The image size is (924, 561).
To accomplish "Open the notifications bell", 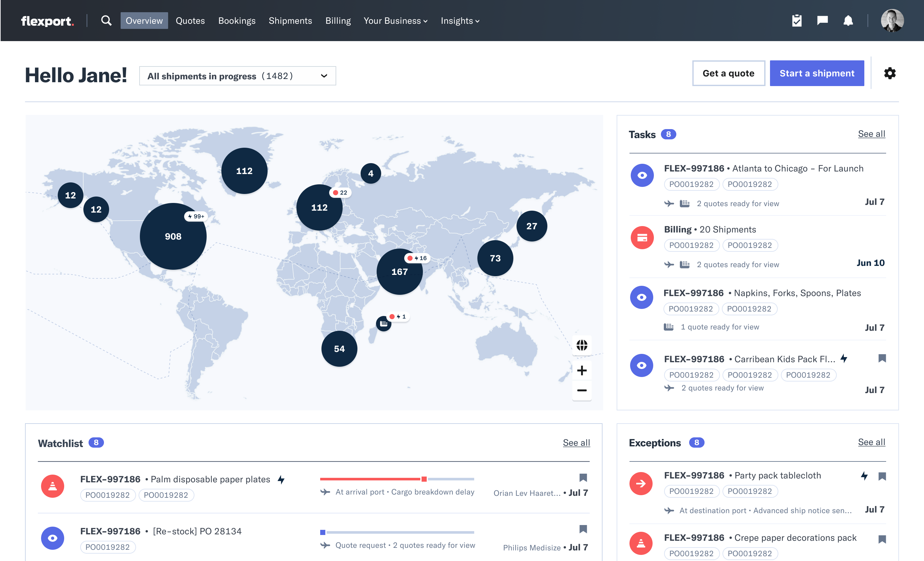I will (848, 21).
